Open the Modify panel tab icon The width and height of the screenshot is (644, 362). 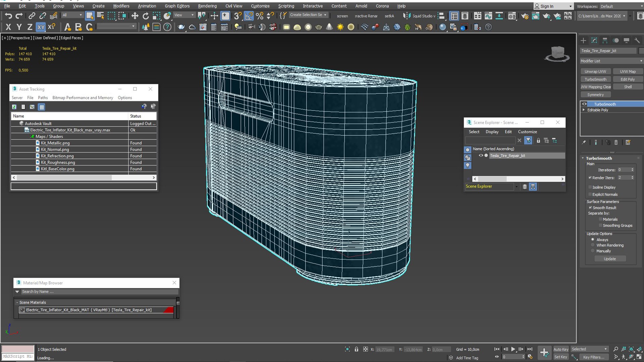(x=594, y=41)
